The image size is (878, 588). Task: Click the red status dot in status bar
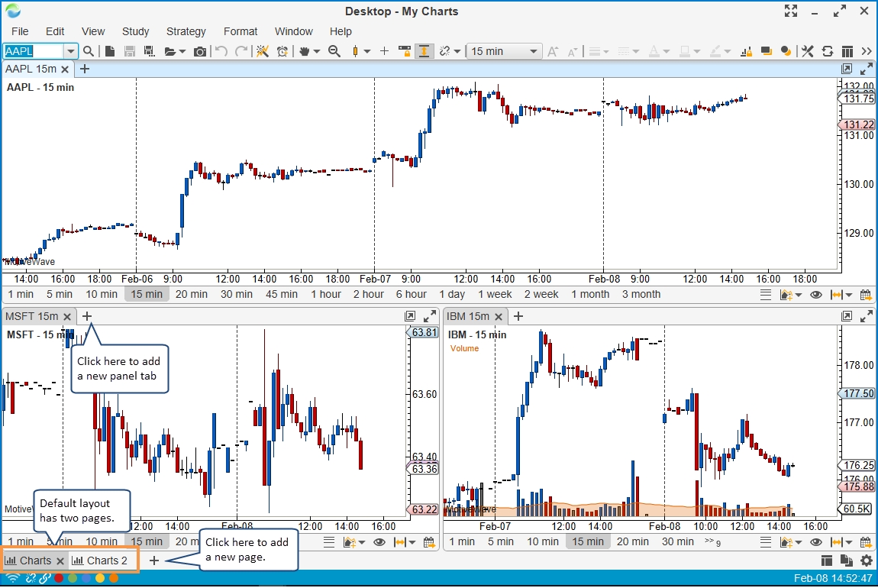58,578
